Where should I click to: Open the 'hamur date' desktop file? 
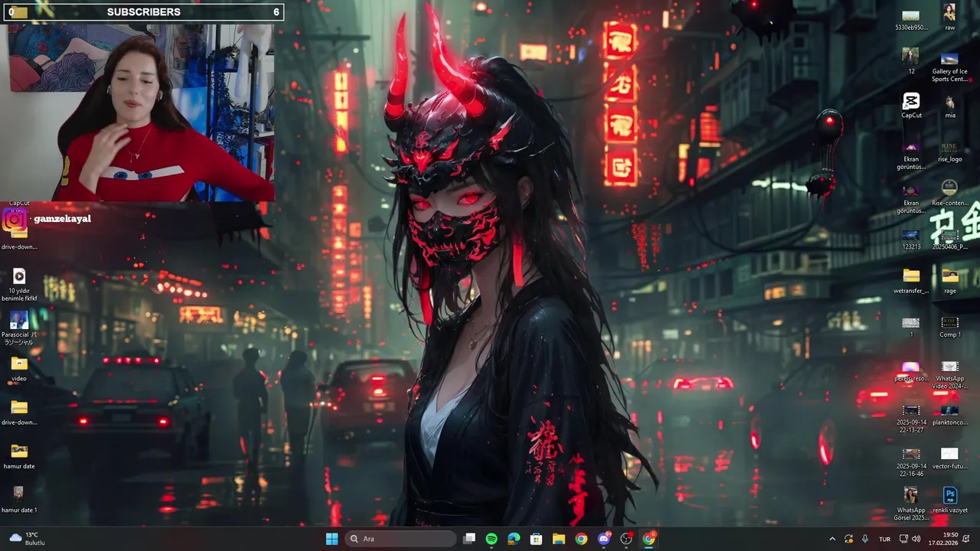tap(19, 456)
